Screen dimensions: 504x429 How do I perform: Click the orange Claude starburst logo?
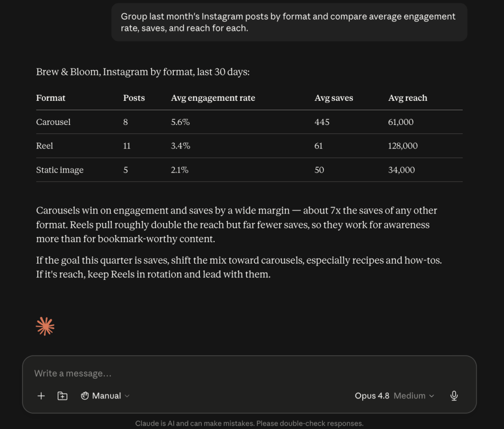coord(45,327)
